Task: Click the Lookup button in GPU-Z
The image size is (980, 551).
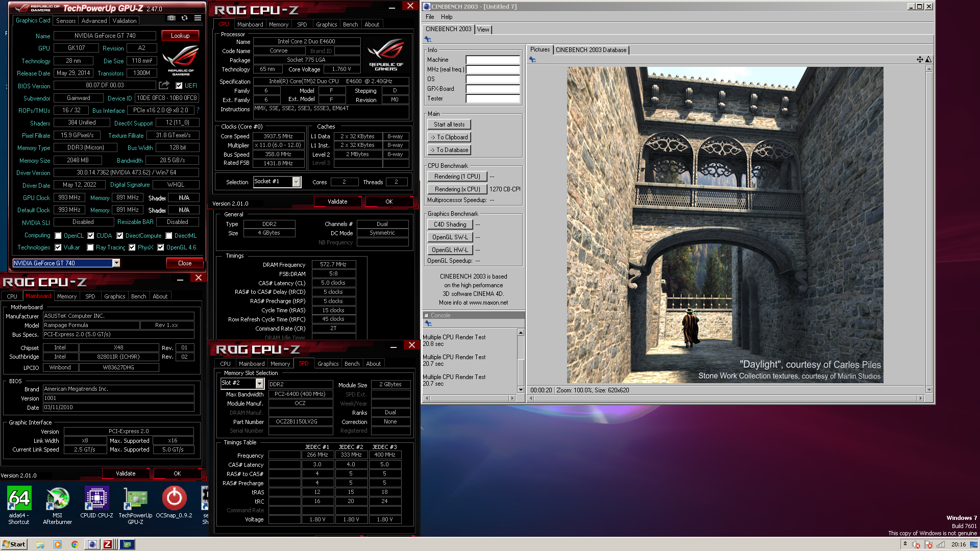Action: [180, 36]
